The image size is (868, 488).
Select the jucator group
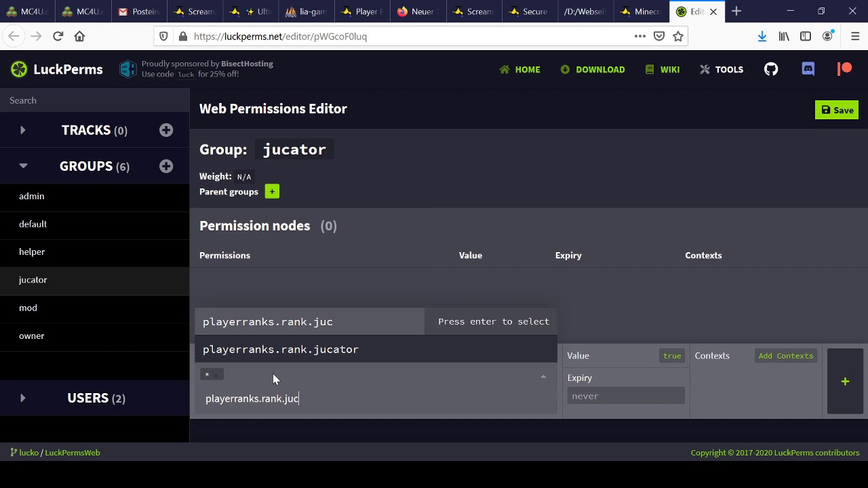[x=95, y=280]
